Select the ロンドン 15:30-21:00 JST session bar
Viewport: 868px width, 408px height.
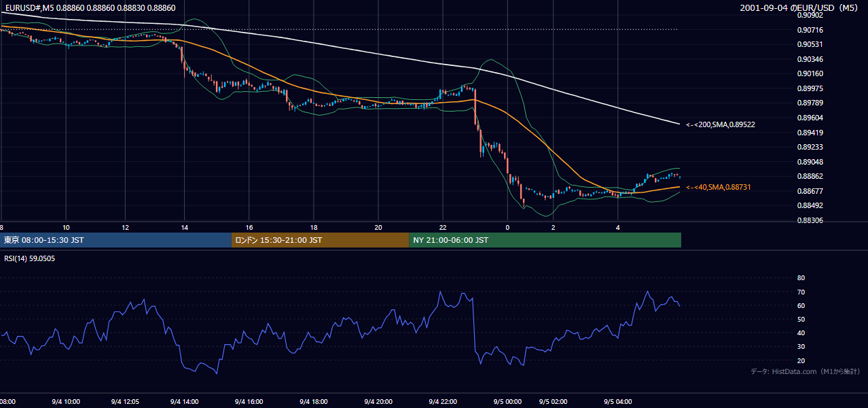[321, 240]
